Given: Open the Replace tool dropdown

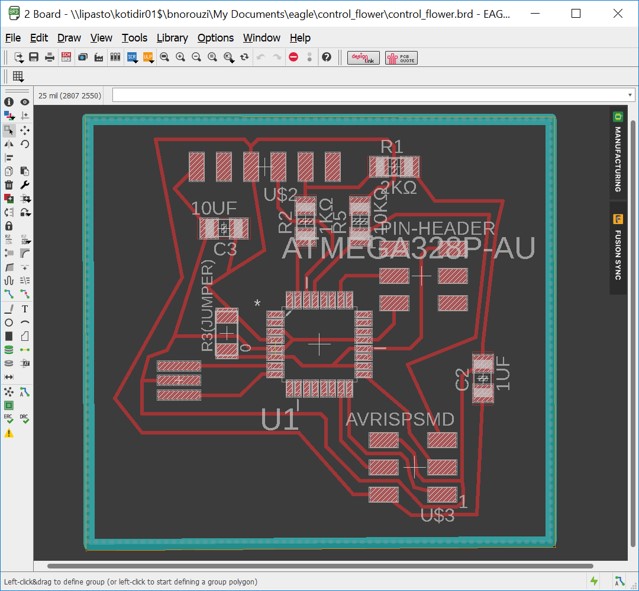Looking at the screenshot, I should (x=25, y=212).
